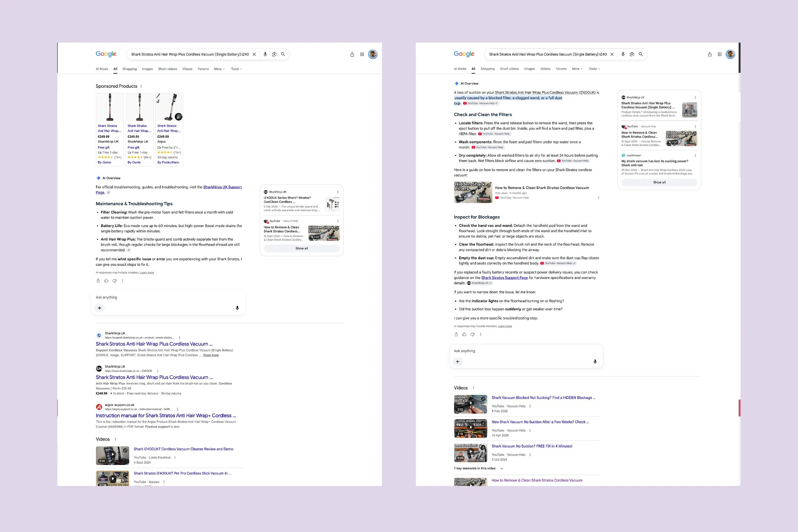Click the Google logo in the right page
Image resolution: width=798 pixels, height=532 pixels.
(464, 54)
